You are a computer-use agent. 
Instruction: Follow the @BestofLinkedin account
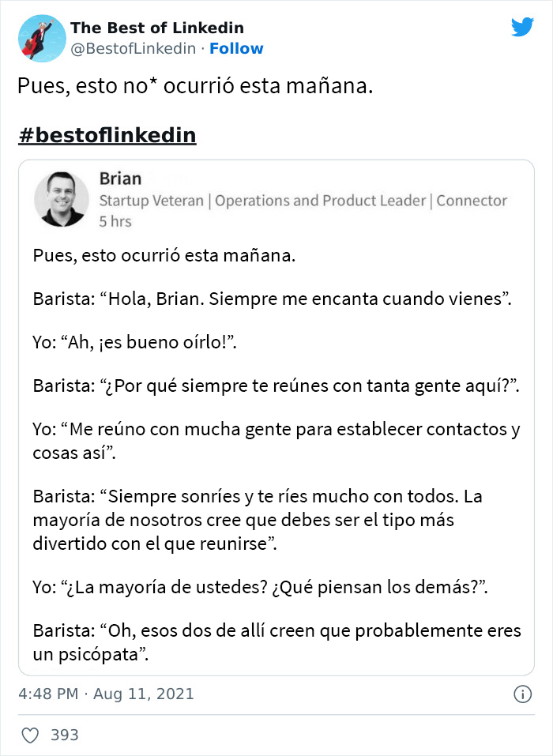(237, 49)
